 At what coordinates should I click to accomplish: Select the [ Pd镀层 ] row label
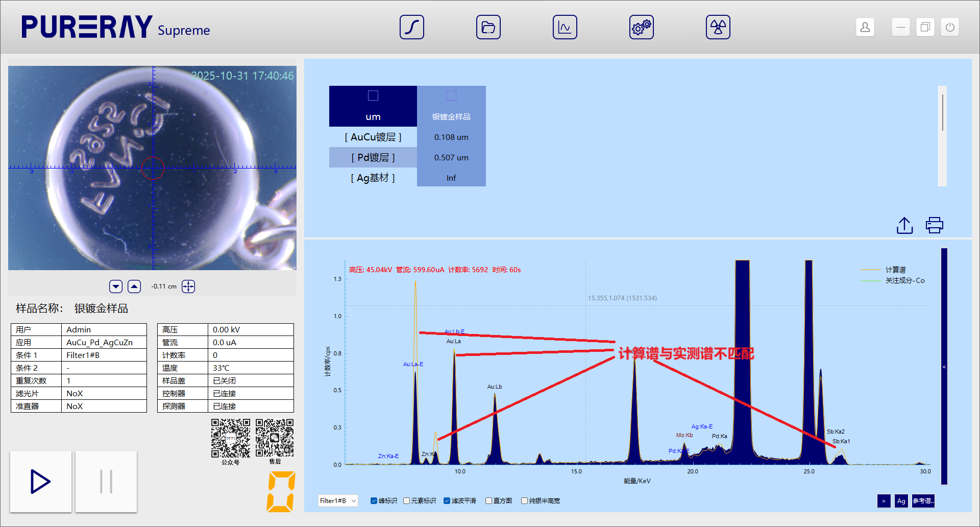tap(373, 157)
